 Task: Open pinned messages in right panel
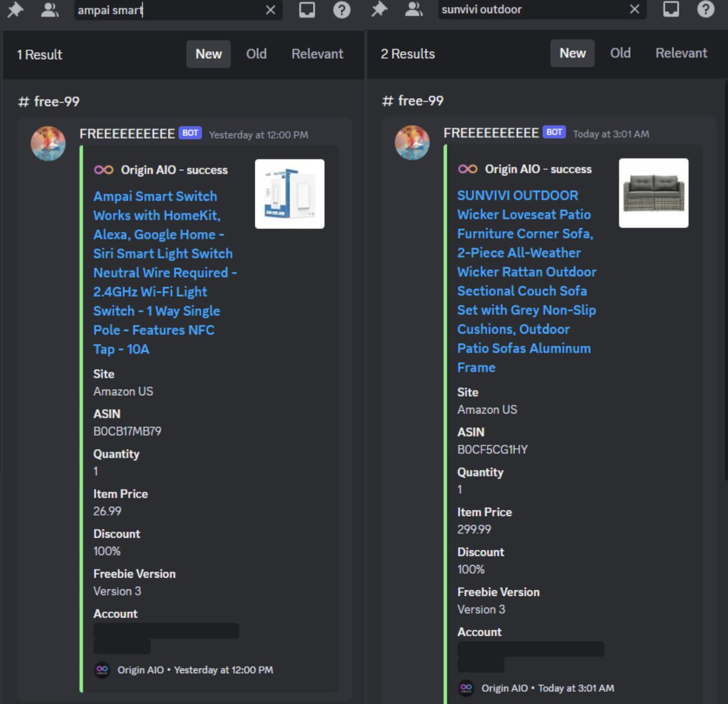[x=379, y=9]
